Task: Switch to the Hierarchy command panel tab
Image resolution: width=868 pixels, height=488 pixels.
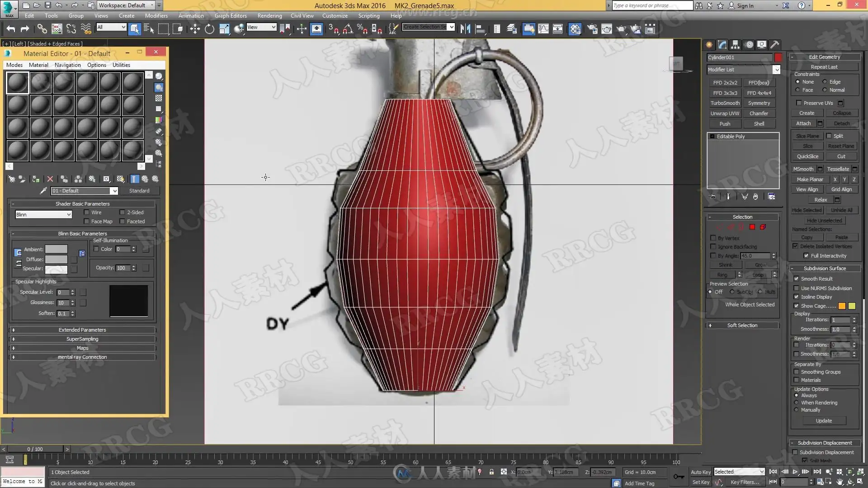Action: tap(736, 45)
